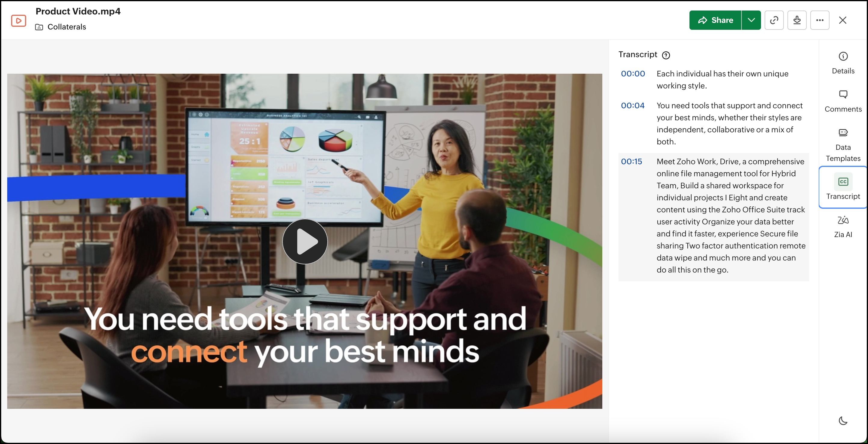Click the Share button
The height and width of the screenshot is (444, 868).
[715, 20]
